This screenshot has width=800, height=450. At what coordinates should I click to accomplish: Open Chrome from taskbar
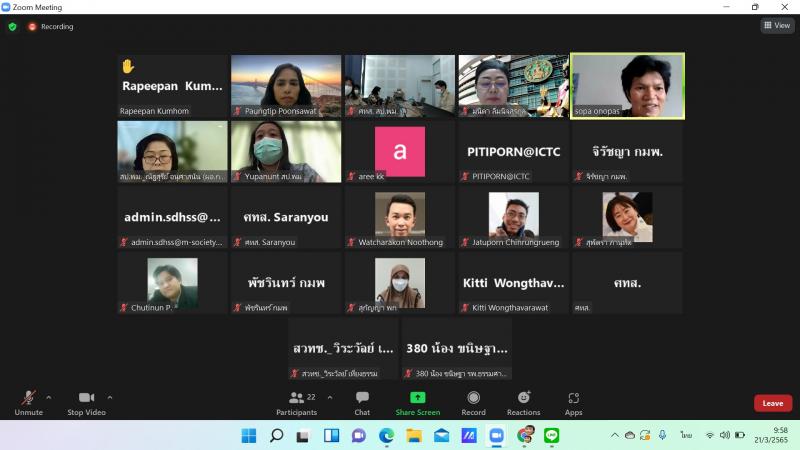pyautogui.click(x=524, y=435)
